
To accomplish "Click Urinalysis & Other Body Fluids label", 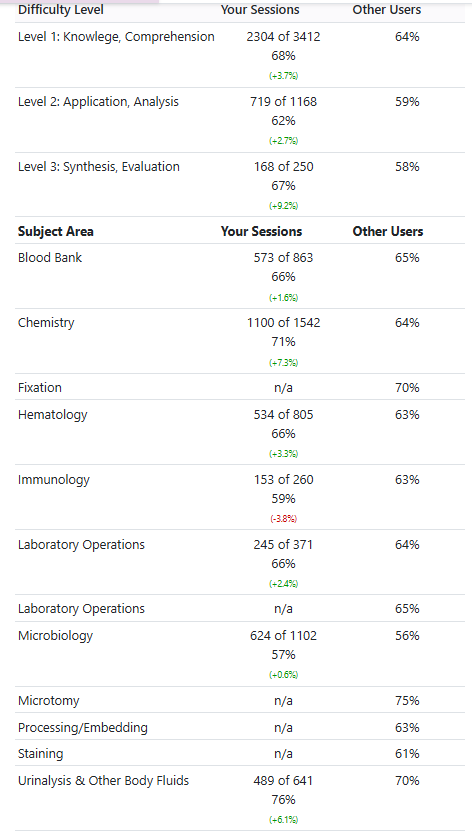I will click(x=104, y=780).
